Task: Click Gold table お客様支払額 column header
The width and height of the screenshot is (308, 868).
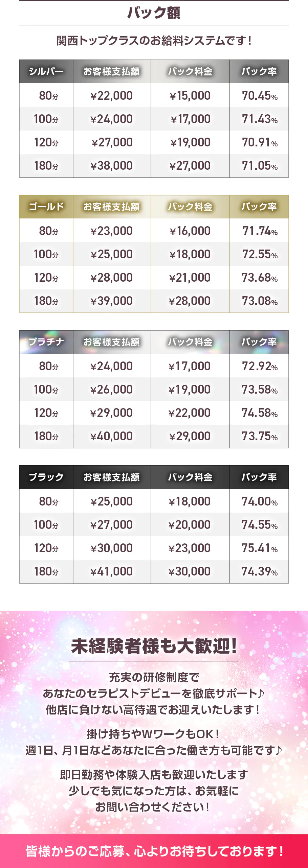Action: click(112, 207)
